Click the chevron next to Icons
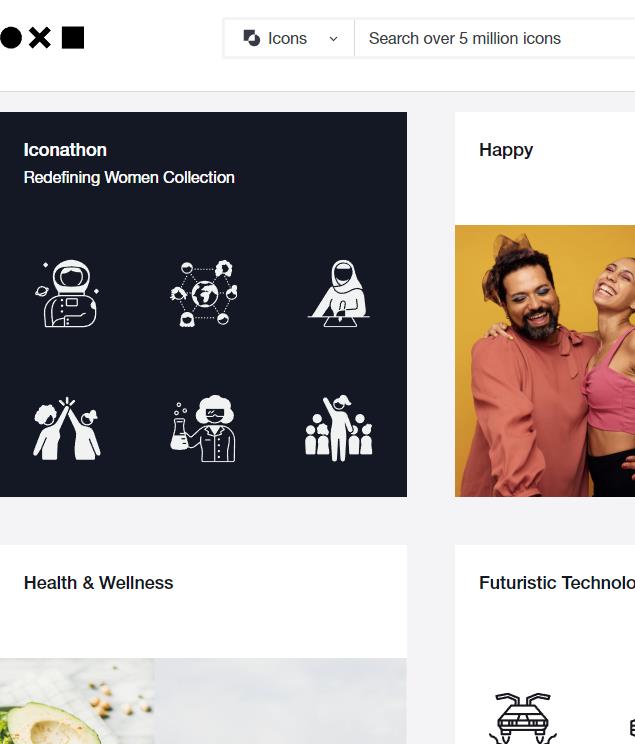Image resolution: width=635 pixels, height=744 pixels. 334,39
